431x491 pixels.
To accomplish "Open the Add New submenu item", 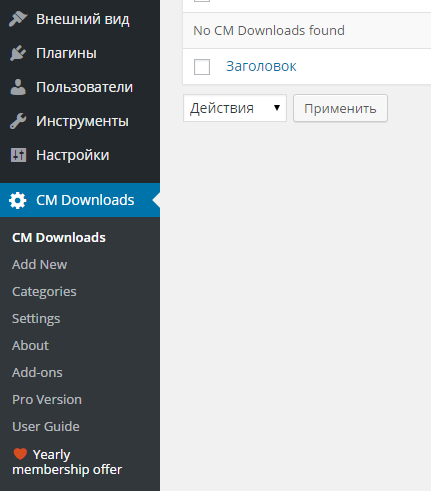I will [x=40, y=265].
